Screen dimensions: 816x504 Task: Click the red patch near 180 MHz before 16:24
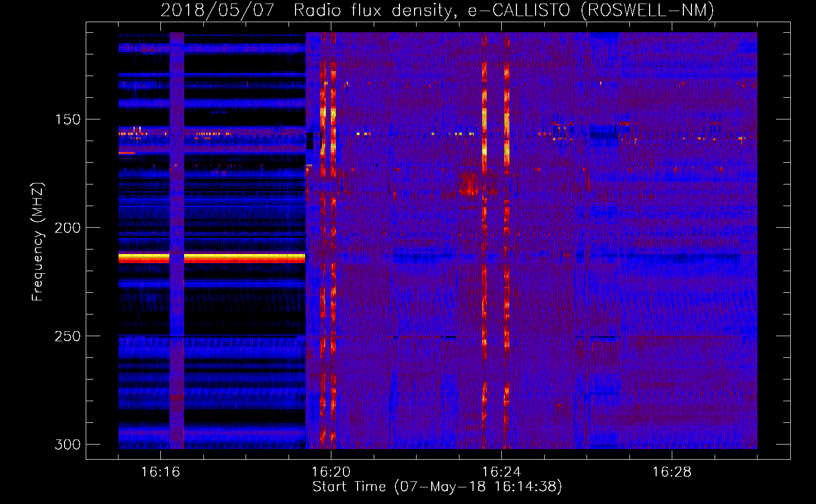469,184
